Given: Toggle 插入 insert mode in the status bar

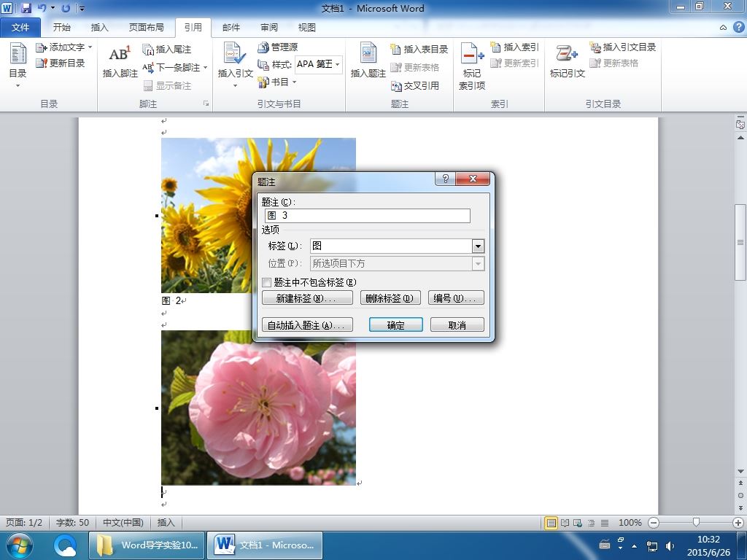Looking at the screenshot, I should pos(166,522).
